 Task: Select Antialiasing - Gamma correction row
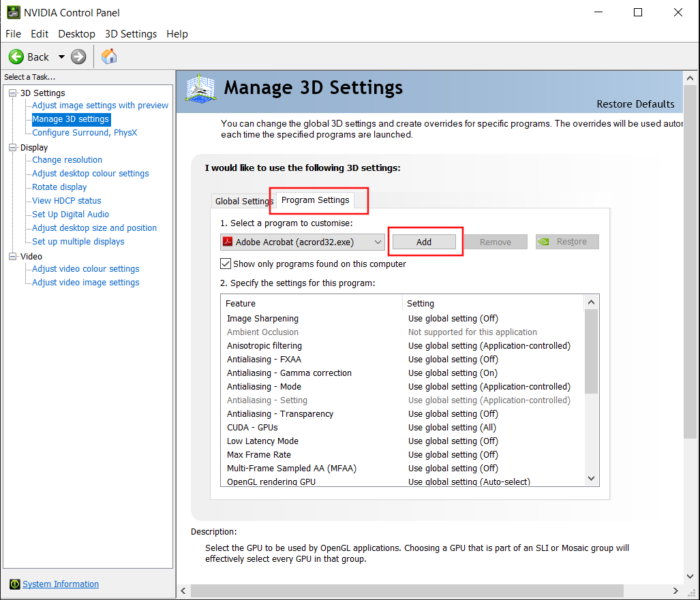tap(402, 373)
